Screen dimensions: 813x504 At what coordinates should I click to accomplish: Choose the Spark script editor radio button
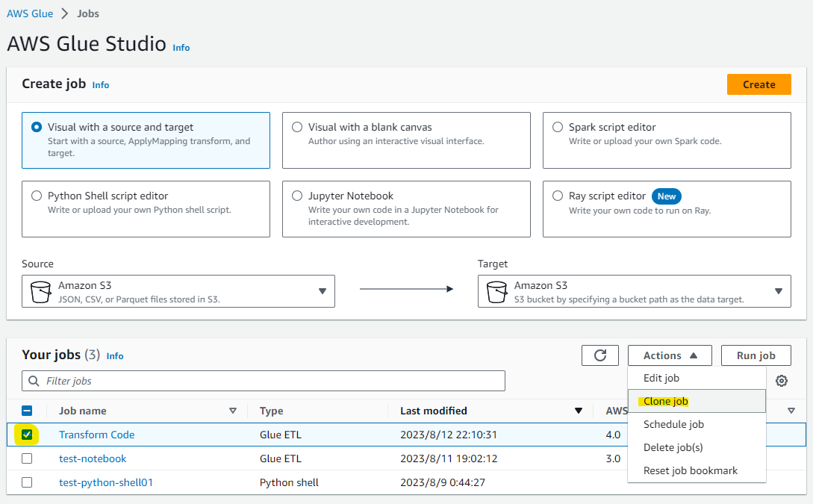click(x=558, y=128)
